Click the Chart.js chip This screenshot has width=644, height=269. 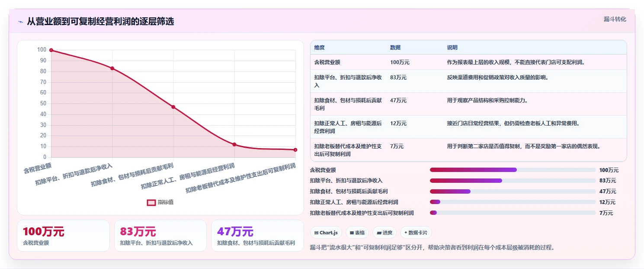[326, 233]
